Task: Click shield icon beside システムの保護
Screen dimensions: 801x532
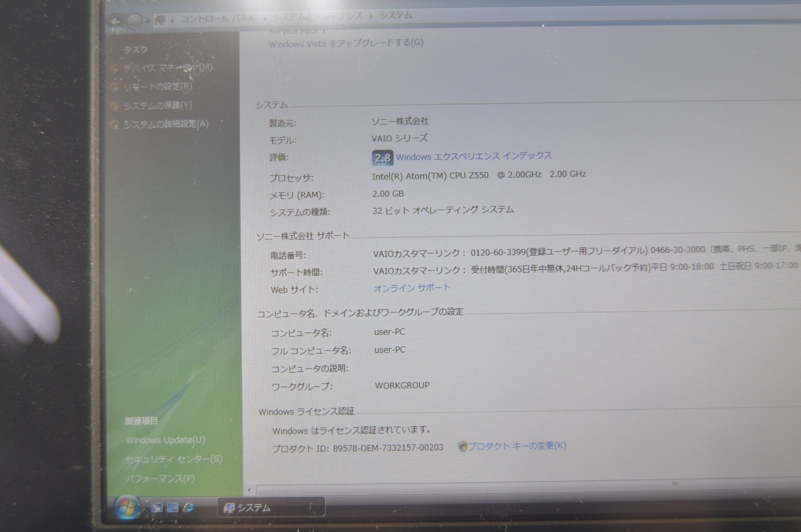Action: [x=115, y=106]
